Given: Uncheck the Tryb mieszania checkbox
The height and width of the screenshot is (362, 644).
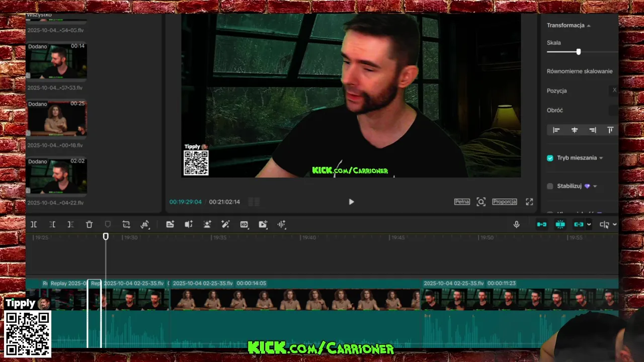Looking at the screenshot, I should click(550, 158).
